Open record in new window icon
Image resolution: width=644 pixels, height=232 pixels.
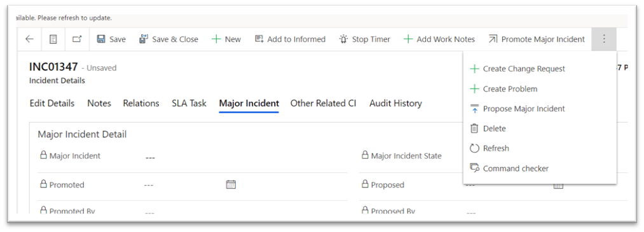click(x=77, y=39)
